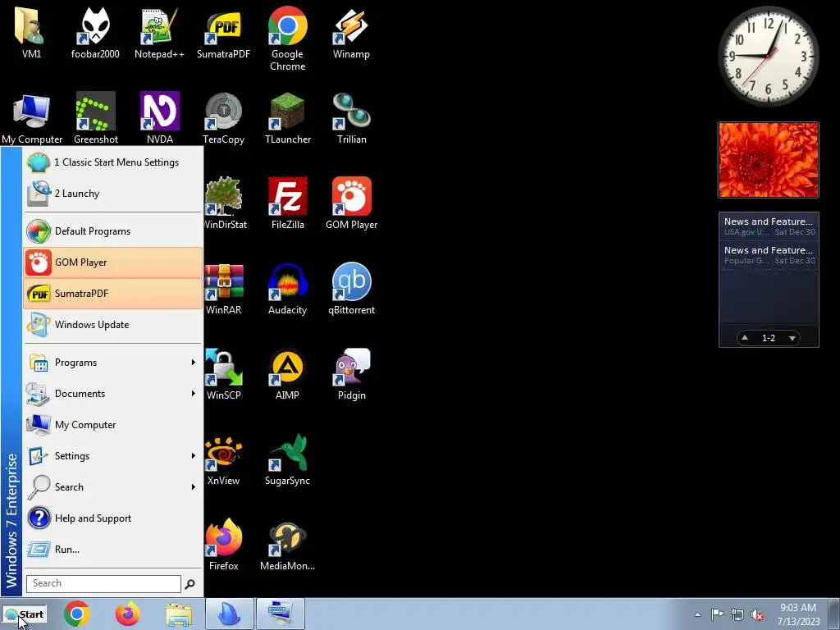Expand the Settings submenu
This screenshot has height=630, width=840.
point(113,455)
